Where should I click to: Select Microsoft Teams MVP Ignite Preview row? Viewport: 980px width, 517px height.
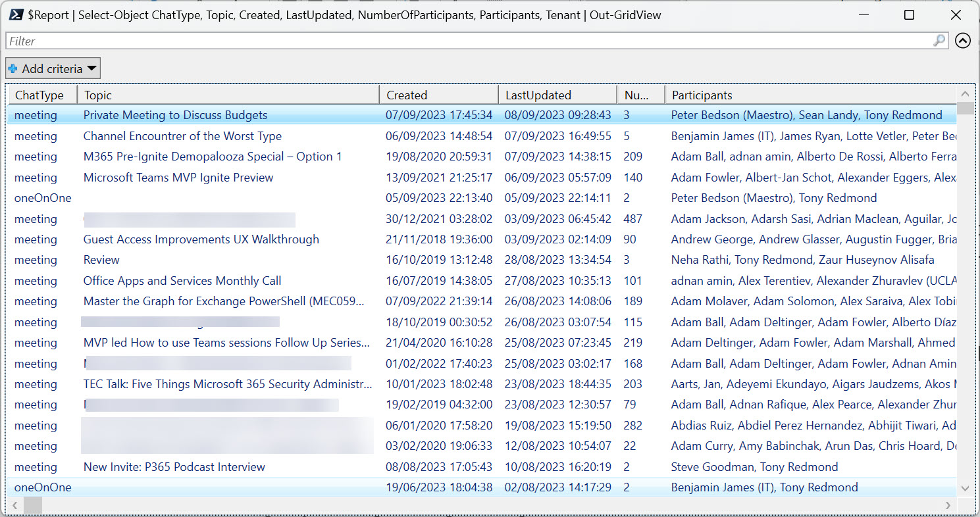tap(482, 178)
